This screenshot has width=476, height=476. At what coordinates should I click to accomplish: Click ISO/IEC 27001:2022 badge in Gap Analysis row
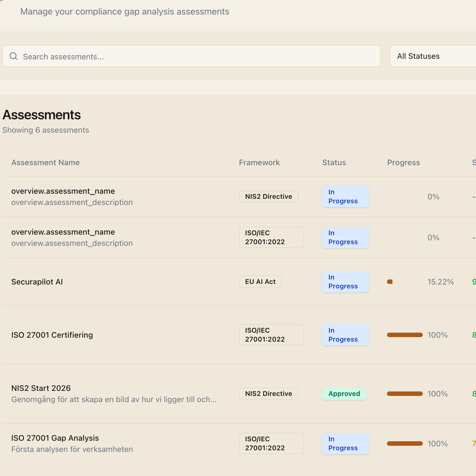pos(271,443)
